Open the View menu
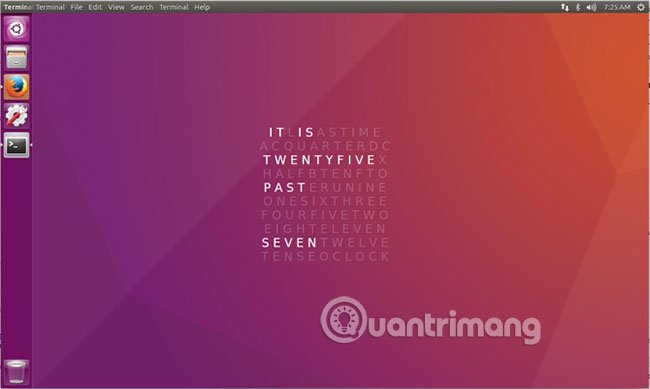This screenshot has height=389, width=650. (116, 7)
